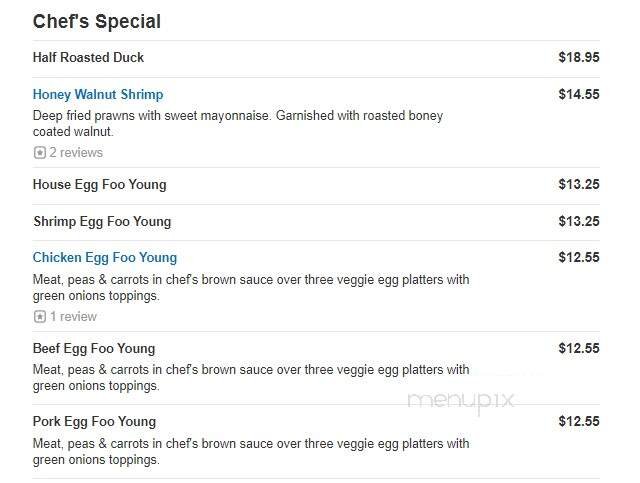Click the star icon beside 1 review

pyautogui.click(x=39, y=317)
